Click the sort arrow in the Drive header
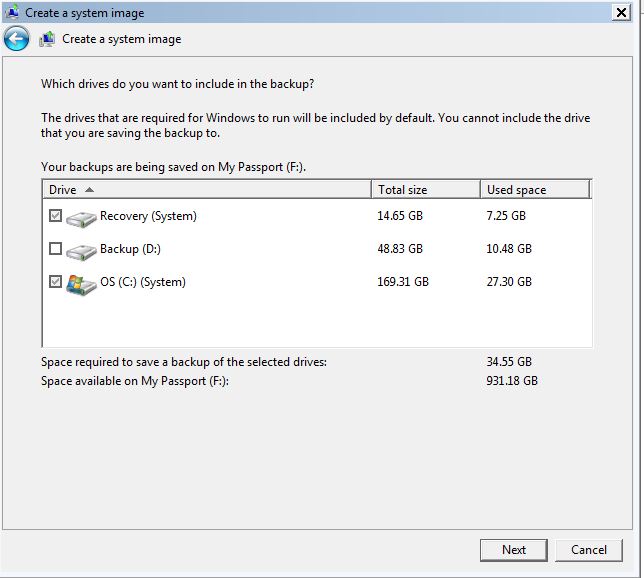 tap(90, 189)
